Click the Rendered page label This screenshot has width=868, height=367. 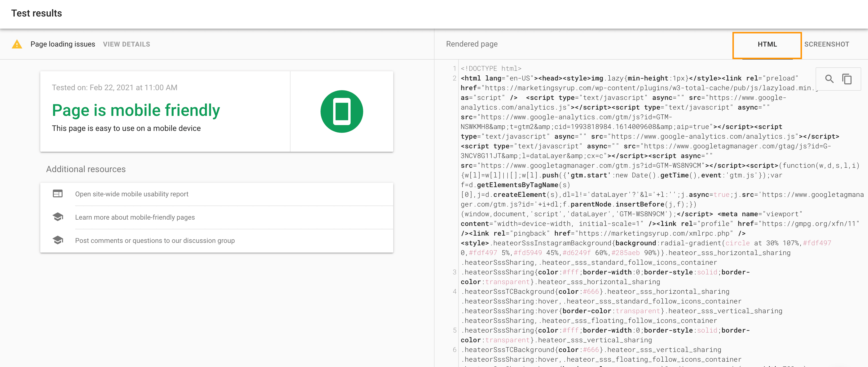click(x=472, y=44)
